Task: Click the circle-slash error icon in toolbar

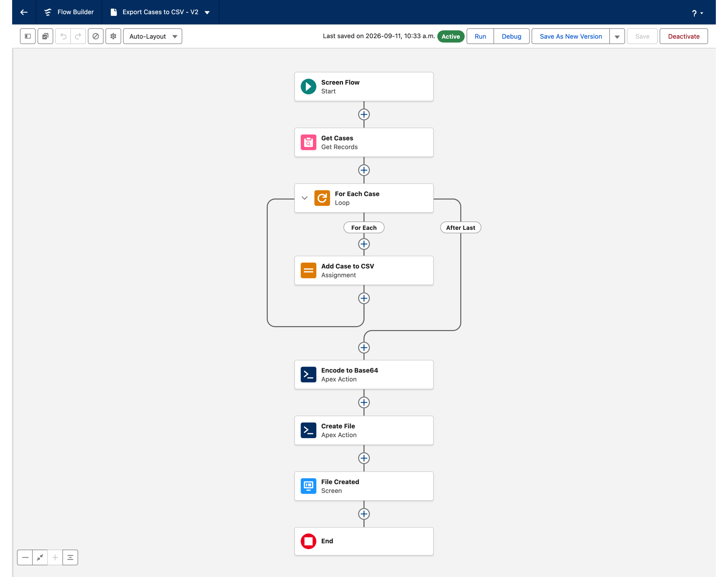Action: [96, 36]
